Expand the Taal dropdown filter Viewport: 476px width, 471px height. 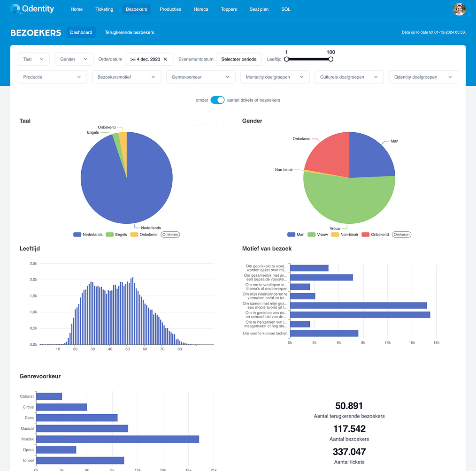click(x=33, y=59)
